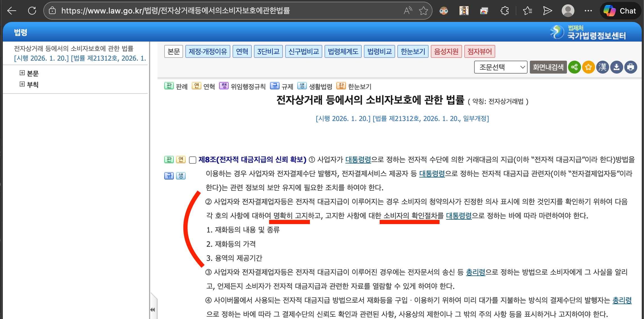Click the 음성지원 voice support button

coord(446,51)
